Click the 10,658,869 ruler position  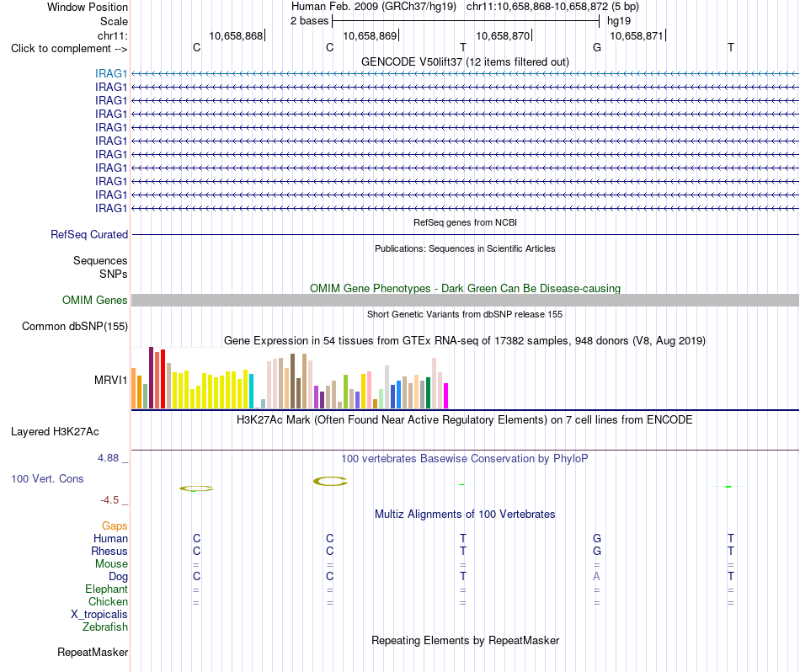[370, 35]
